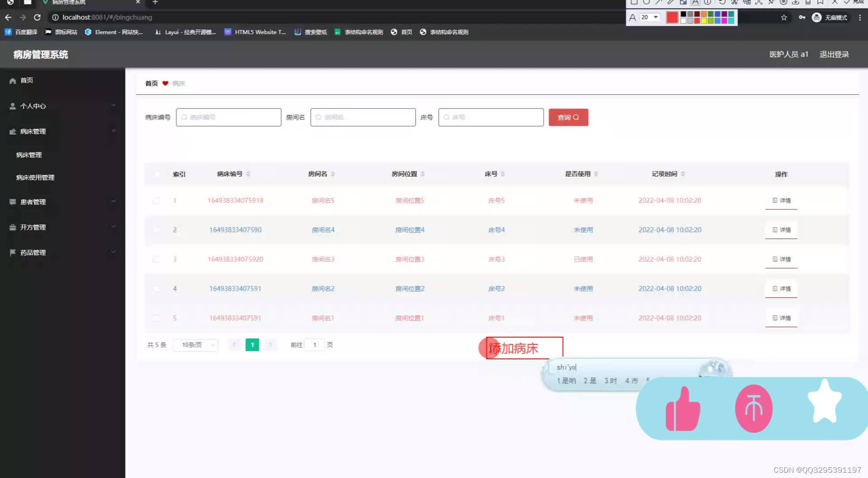868x478 pixels.
Task: Pick the yellow color swatch in annotation palette
Action: pos(704,20)
